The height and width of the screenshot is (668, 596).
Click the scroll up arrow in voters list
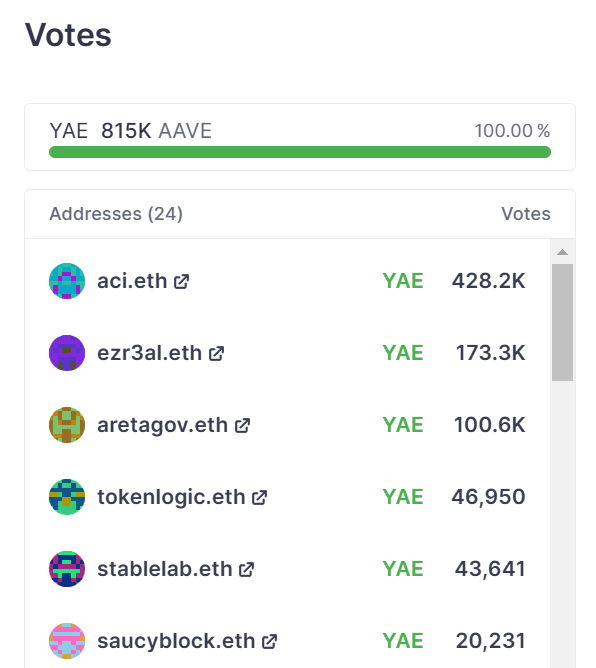click(562, 252)
